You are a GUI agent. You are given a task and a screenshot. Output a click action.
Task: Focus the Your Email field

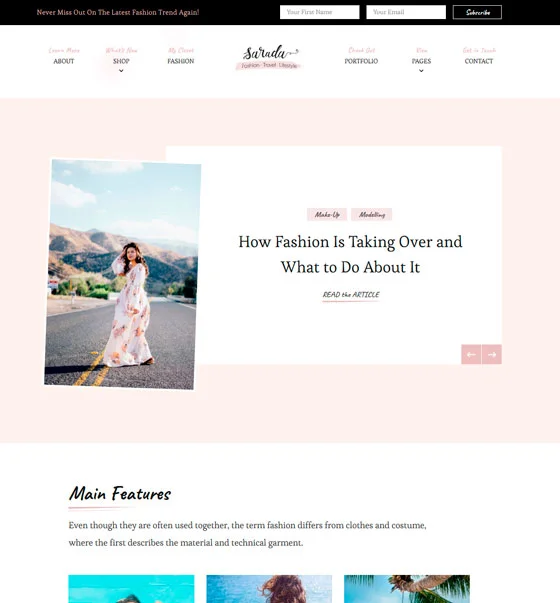(406, 12)
